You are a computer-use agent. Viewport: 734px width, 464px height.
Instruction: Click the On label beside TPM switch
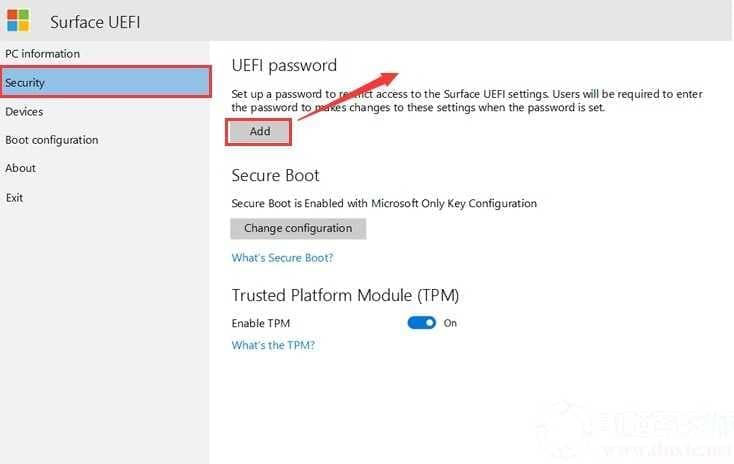pos(450,323)
